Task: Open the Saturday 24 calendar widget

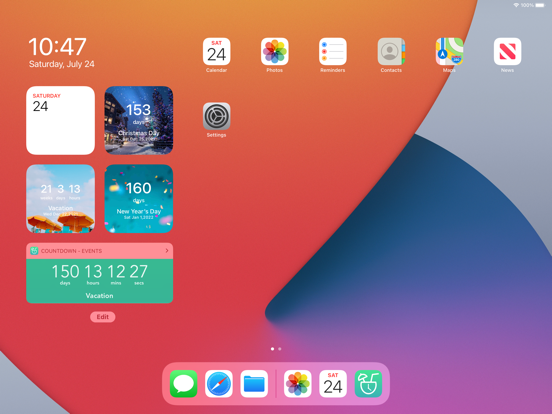Action: pos(61,120)
